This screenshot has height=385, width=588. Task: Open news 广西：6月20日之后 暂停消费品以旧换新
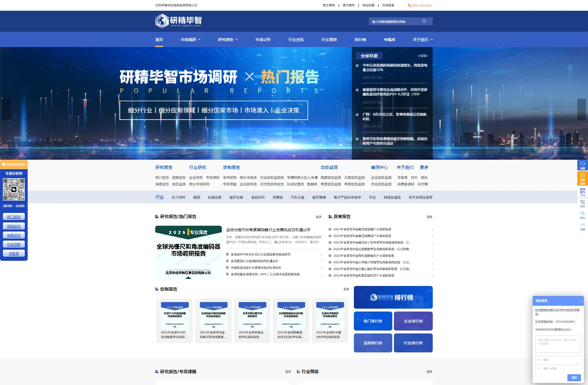(395, 116)
